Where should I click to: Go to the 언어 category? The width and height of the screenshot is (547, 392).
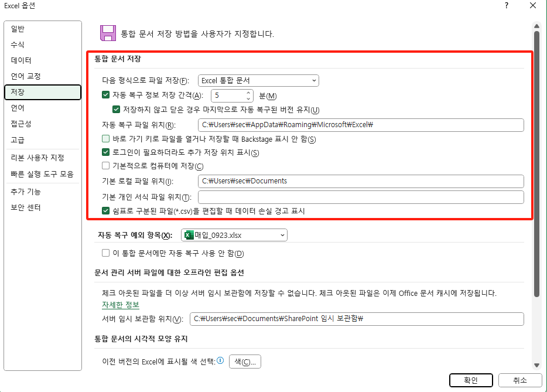pyautogui.click(x=43, y=108)
